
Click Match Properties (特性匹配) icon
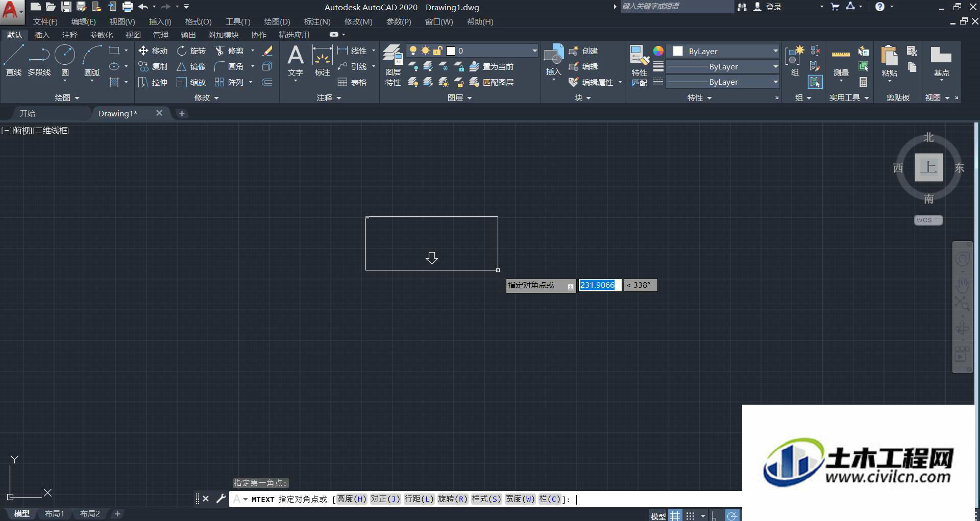(x=639, y=65)
